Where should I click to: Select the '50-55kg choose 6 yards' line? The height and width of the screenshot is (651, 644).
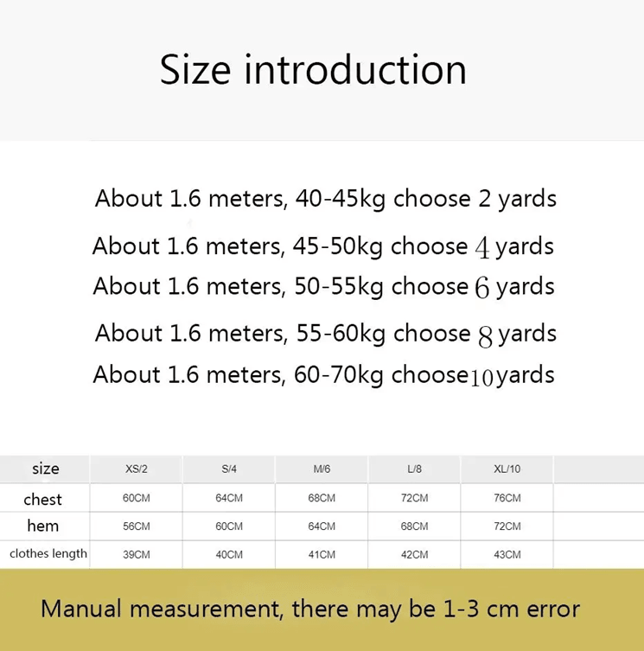click(x=323, y=286)
